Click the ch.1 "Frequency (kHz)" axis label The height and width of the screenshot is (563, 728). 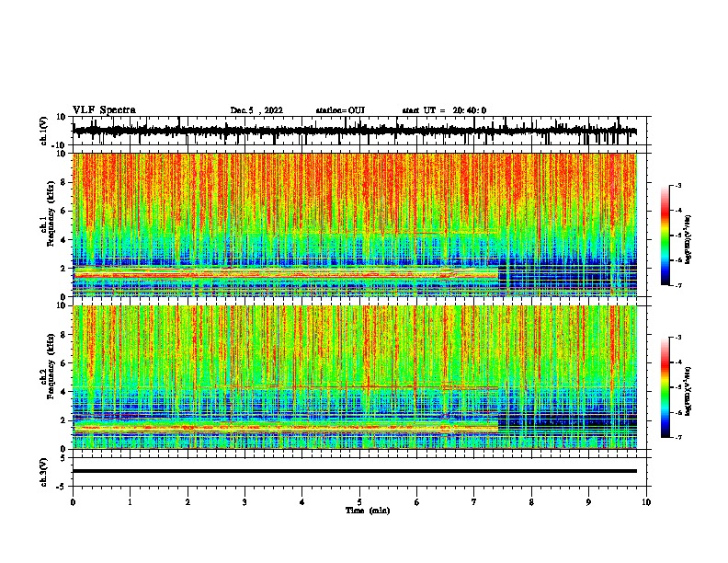coord(51,213)
